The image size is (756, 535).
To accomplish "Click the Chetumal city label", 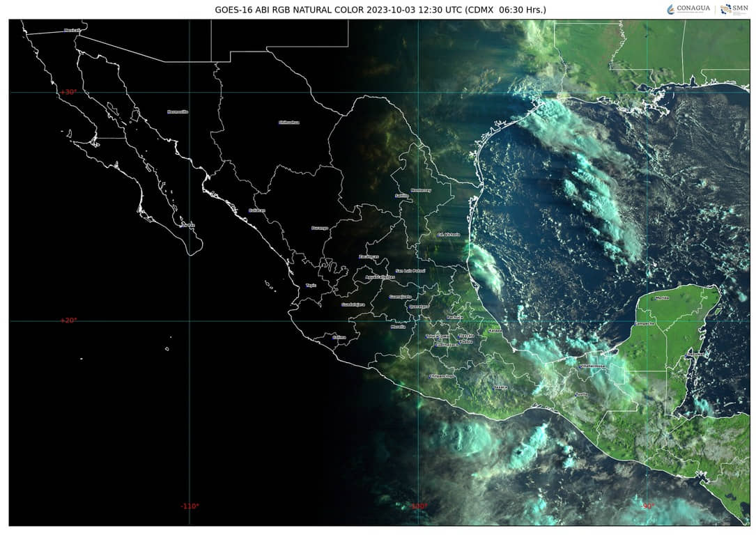I will [x=695, y=355].
